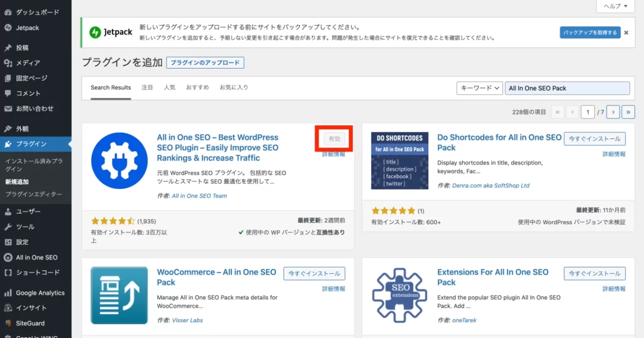This screenshot has height=338, width=644.
Task: Jump to the last results page
Action: [628, 112]
